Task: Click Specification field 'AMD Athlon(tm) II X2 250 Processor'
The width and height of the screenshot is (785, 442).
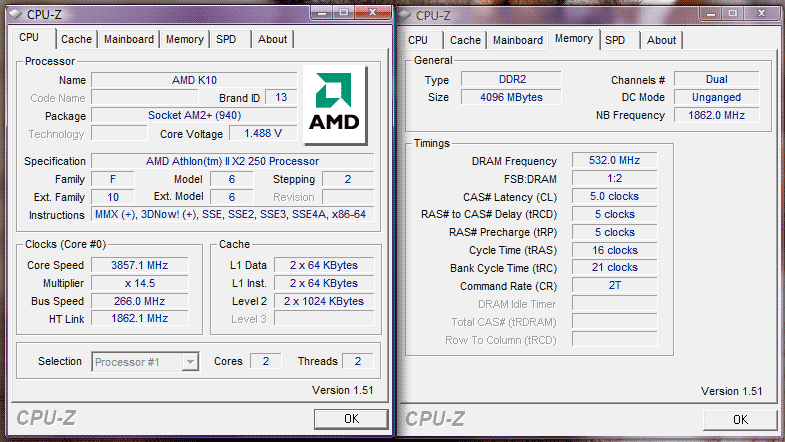Action: (x=233, y=161)
